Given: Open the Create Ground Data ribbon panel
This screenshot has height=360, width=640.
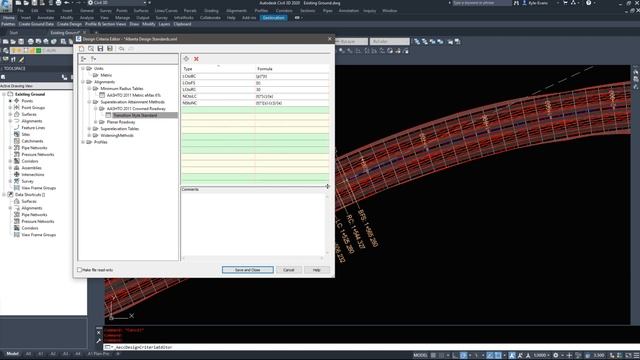Looking at the screenshot, I should pos(36,24).
